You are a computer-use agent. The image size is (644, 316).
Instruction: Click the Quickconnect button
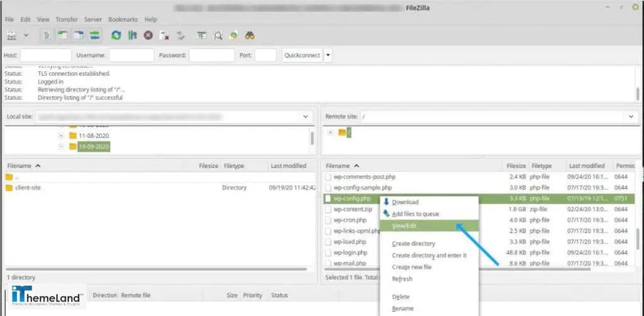(x=302, y=55)
